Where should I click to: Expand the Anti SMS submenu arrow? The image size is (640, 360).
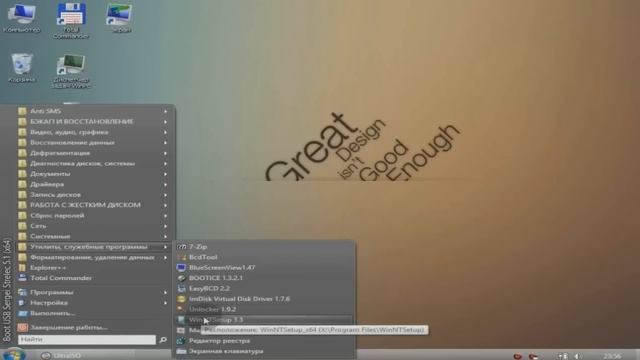point(166,111)
